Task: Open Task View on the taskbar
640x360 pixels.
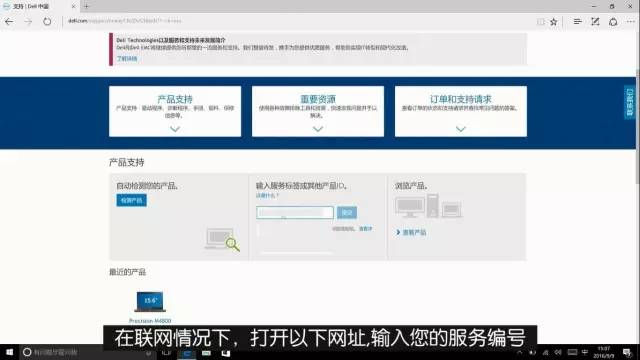Action: [166, 352]
